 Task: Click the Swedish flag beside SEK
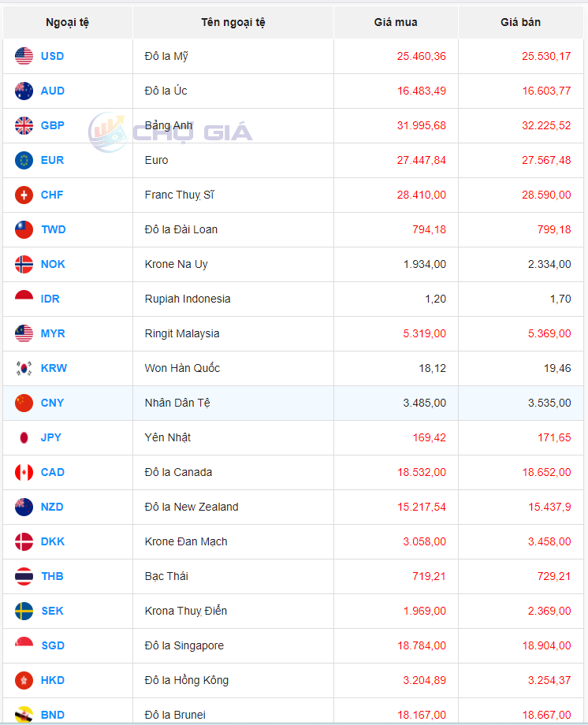pos(24,611)
